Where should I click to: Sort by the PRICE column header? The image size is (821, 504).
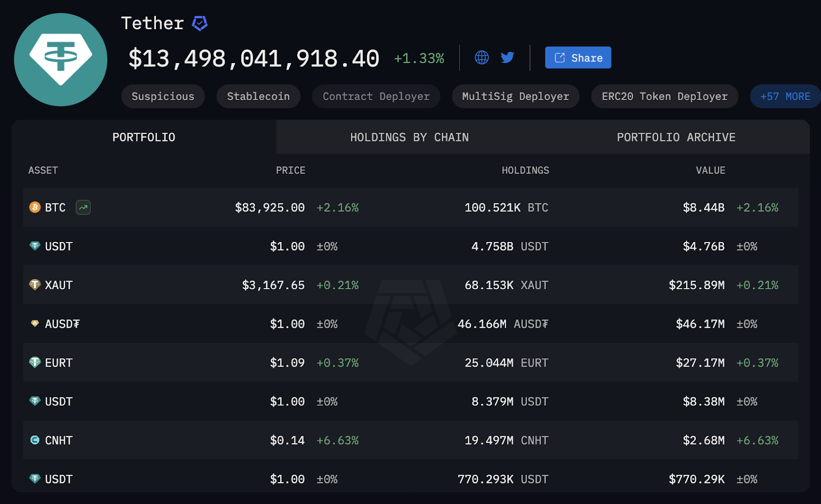coord(290,170)
